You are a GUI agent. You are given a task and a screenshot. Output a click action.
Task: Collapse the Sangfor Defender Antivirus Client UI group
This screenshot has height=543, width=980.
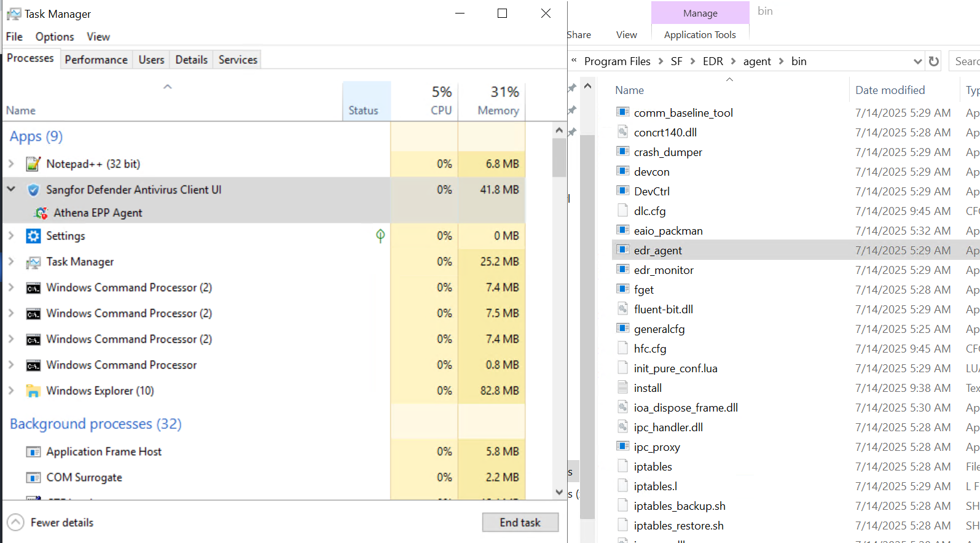point(11,189)
